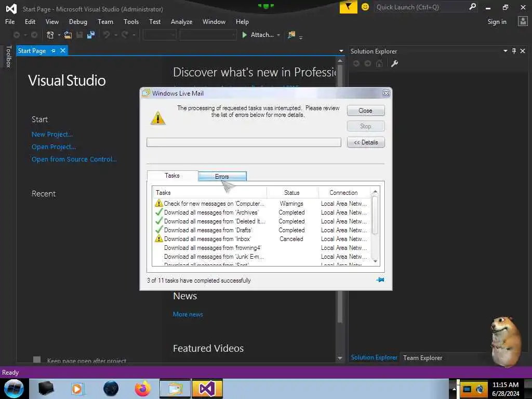532x399 pixels.
Task: Switch to Visual Studio taskbar button
Action: coord(207,389)
